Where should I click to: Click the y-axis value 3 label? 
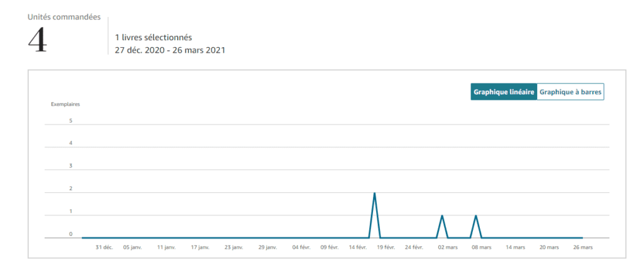coord(70,166)
